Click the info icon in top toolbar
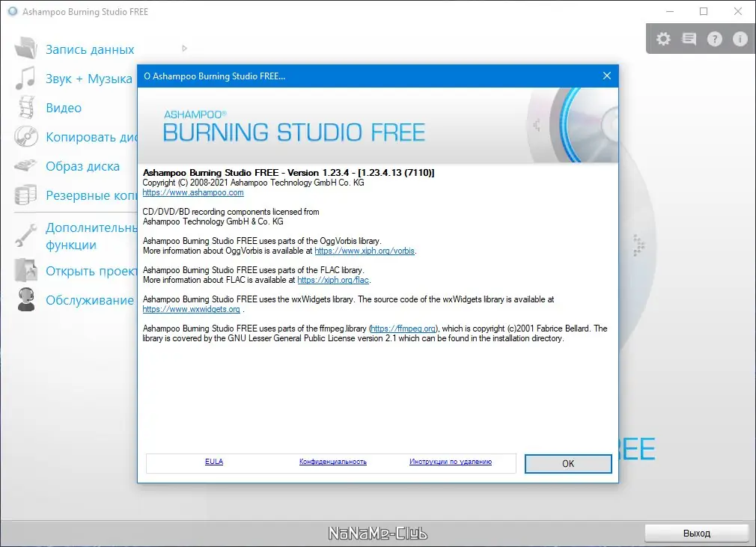The height and width of the screenshot is (547, 756). point(740,39)
